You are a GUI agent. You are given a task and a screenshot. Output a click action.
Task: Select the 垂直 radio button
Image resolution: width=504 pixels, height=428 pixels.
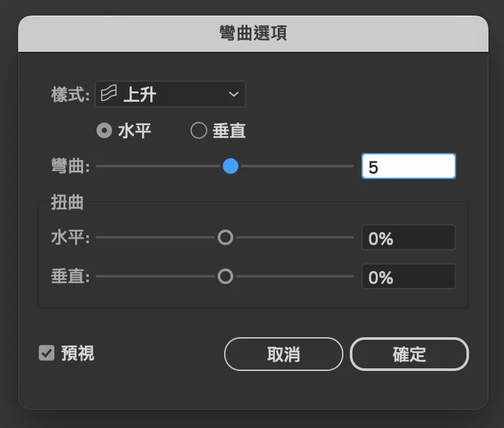tap(199, 130)
